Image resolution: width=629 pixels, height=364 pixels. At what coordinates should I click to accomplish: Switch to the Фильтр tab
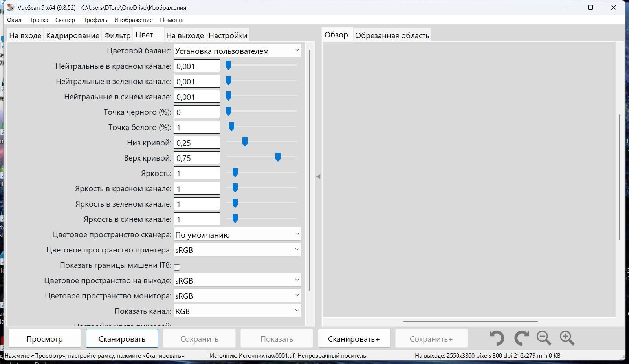pyautogui.click(x=117, y=35)
